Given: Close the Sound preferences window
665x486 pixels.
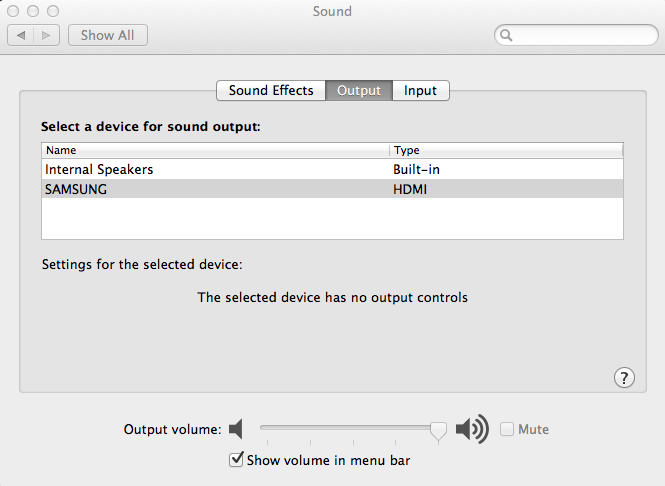Looking at the screenshot, I should [x=13, y=11].
